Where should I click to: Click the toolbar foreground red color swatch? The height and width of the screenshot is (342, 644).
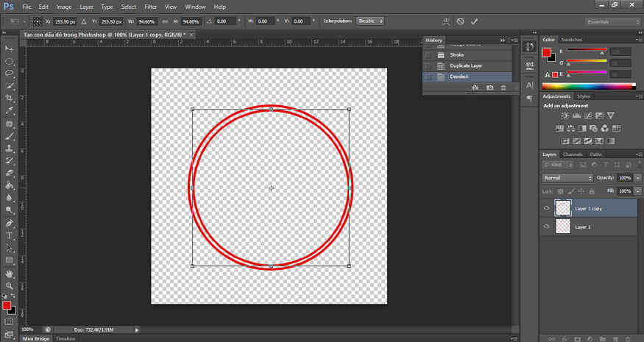coord(7,305)
